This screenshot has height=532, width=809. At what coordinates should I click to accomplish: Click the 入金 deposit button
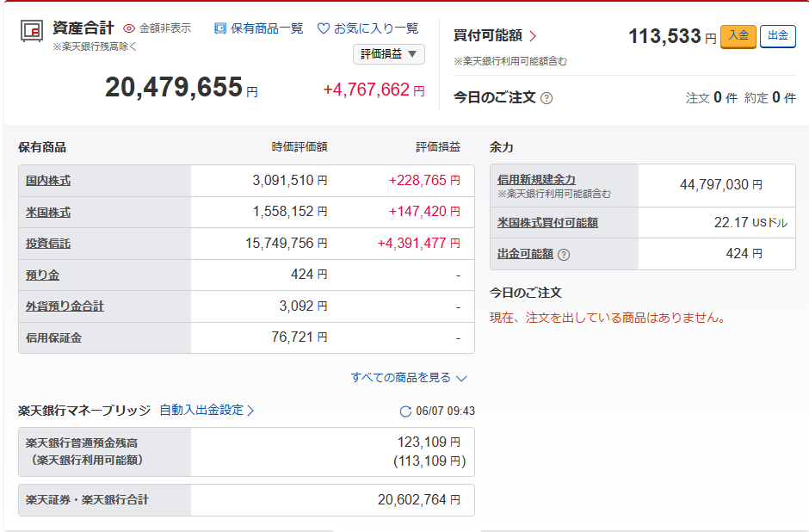[x=738, y=36]
